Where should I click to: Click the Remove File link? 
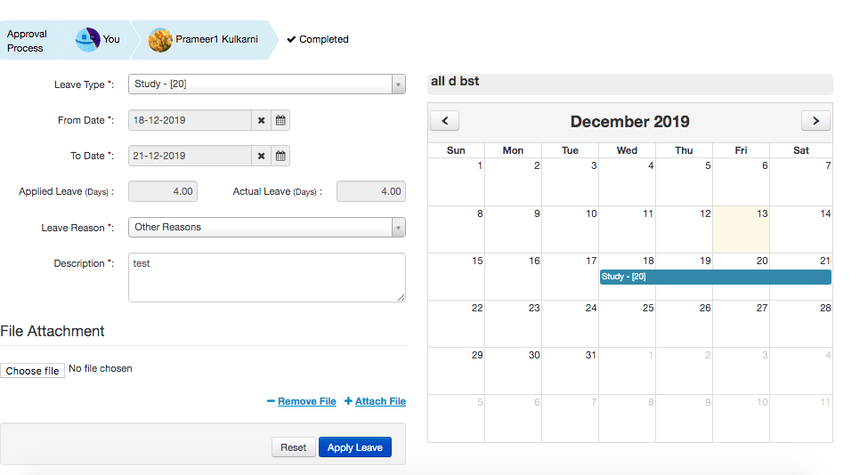[x=306, y=401]
